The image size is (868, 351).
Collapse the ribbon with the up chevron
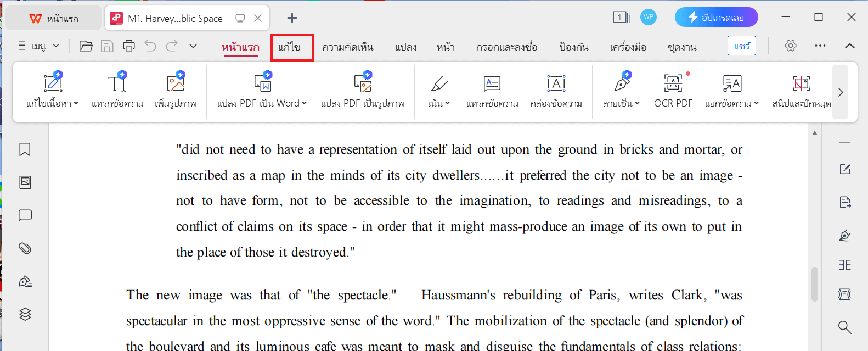(x=849, y=46)
